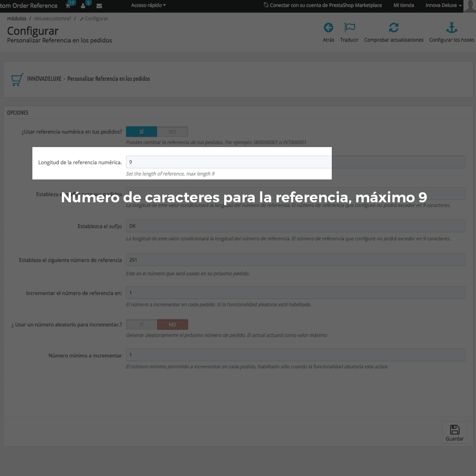The height and width of the screenshot is (476, 476).
Task: Focus the Establezca el sufijo field
Action: tap(296, 226)
